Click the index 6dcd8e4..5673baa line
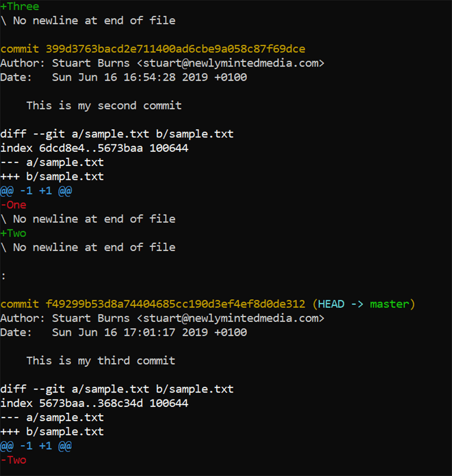This screenshot has width=452, height=476. [94, 148]
